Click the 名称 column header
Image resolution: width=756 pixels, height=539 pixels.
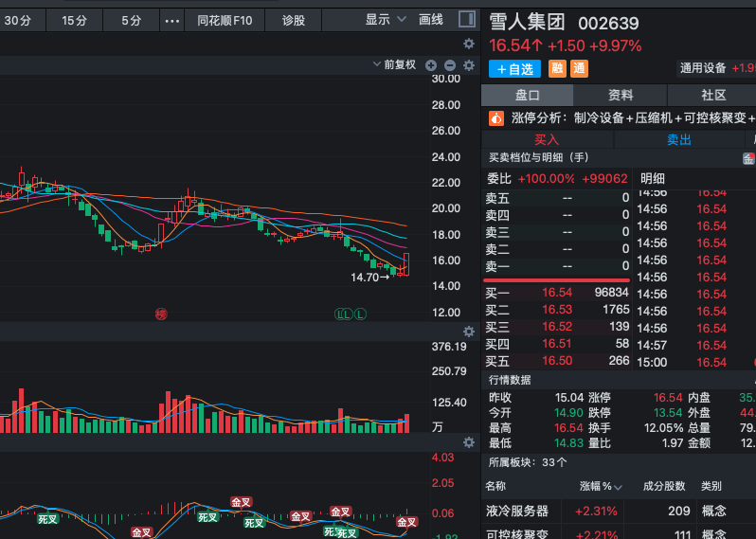coord(496,487)
